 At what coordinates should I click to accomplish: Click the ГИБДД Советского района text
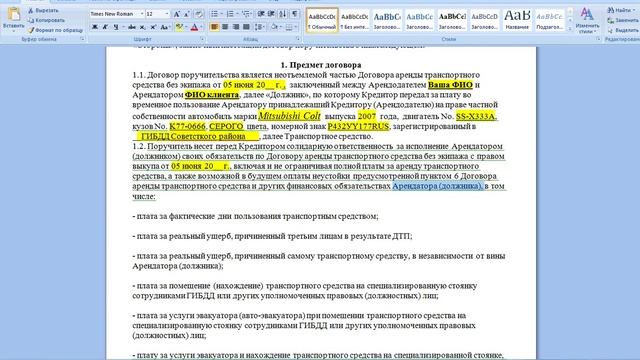(193, 136)
